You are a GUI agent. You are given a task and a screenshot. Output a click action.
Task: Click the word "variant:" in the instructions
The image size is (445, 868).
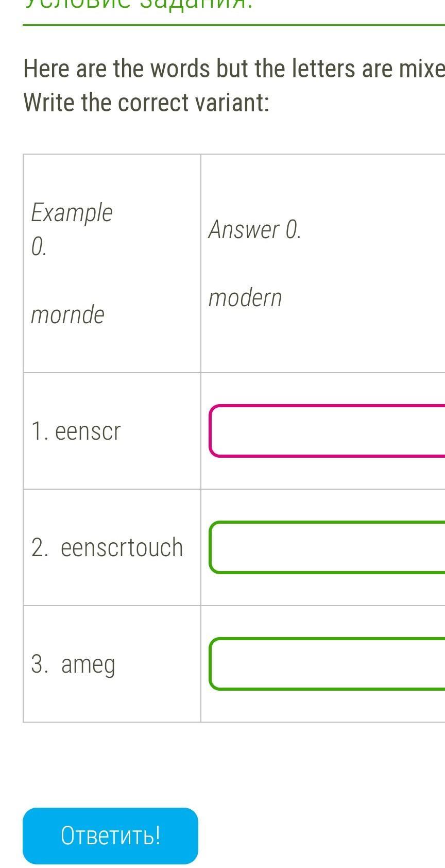(x=232, y=102)
